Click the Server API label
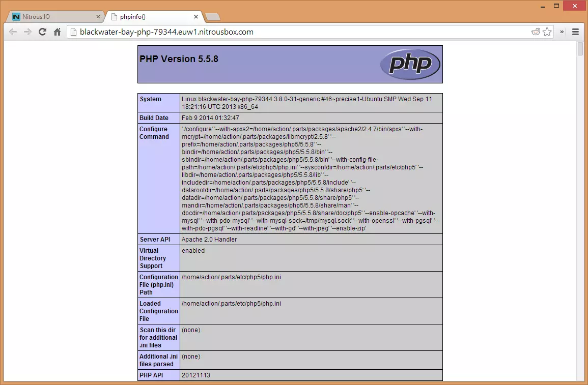588x385 pixels. 155,240
